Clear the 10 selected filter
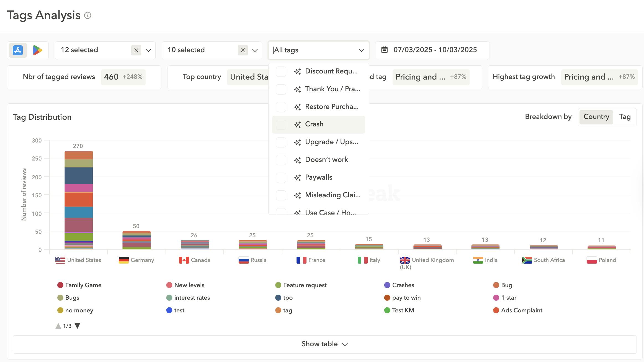This screenshot has height=362, width=644. coord(243,50)
